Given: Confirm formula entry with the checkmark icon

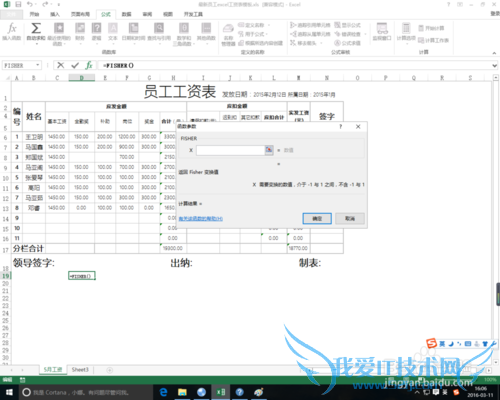Looking at the screenshot, I should coord(75,65).
